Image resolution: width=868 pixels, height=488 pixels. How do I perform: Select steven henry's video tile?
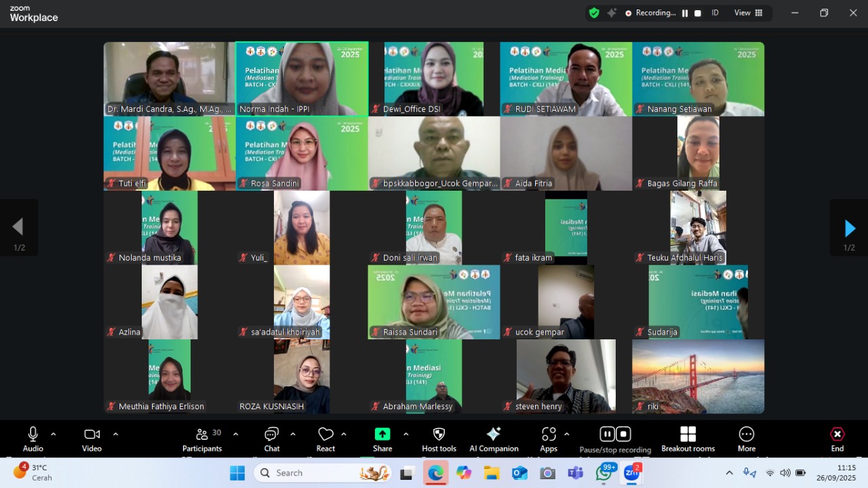pos(566,376)
